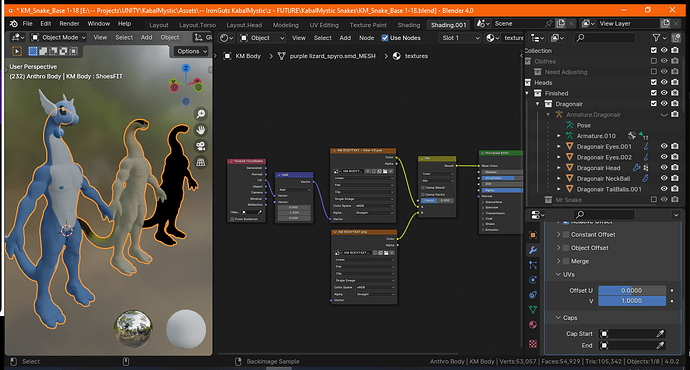This screenshot has height=370, width=690.
Task: Enable the Merge checkbox
Action: [566, 261]
